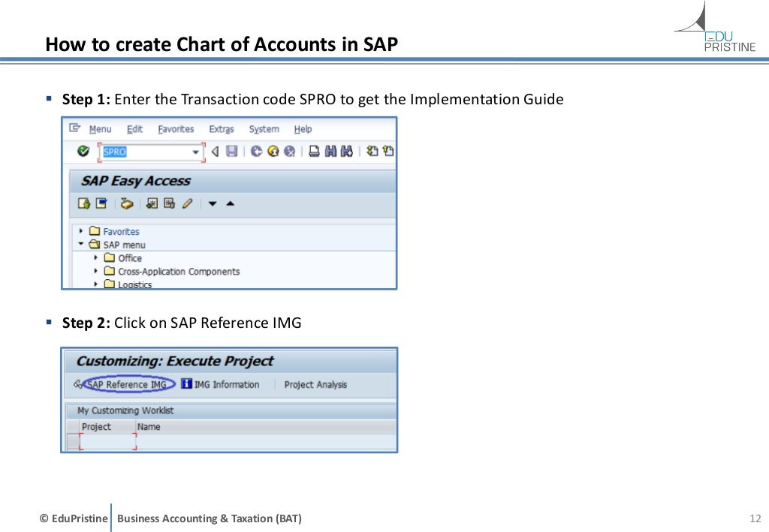Click the First Page icon
This screenshot has height=532, width=769.
tap(372, 151)
